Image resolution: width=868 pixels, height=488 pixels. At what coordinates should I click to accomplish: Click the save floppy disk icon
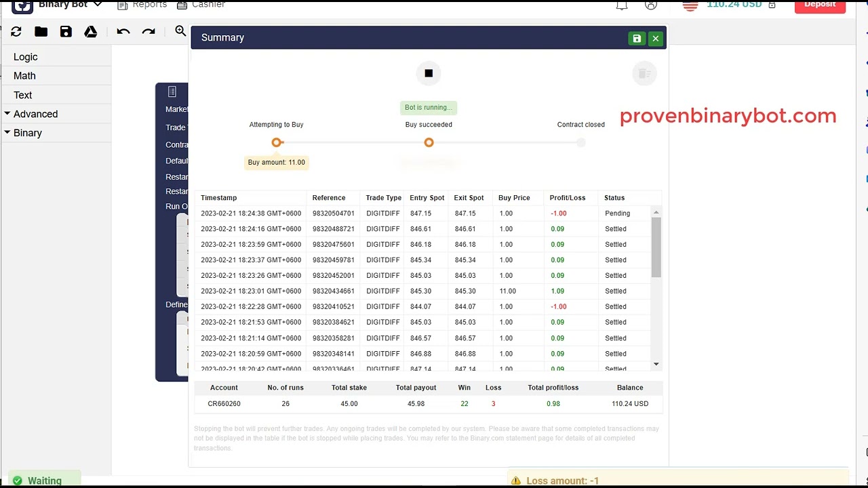[66, 32]
